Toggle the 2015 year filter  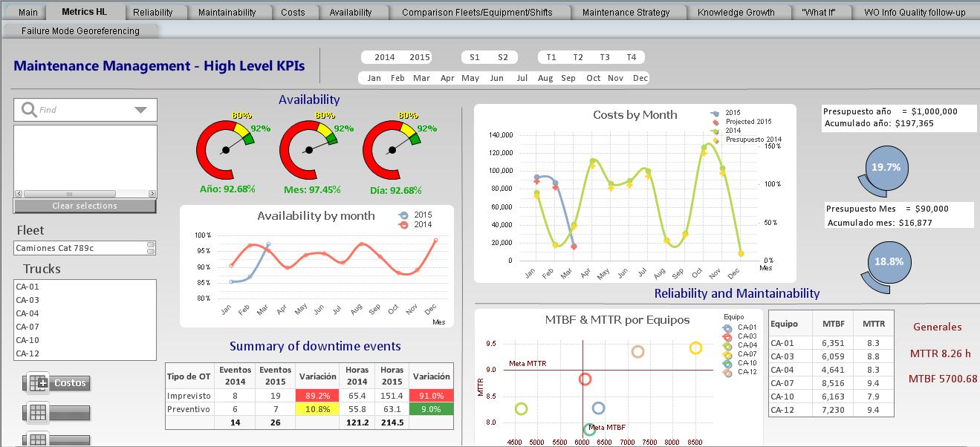pyautogui.click(x=420, y=57)
